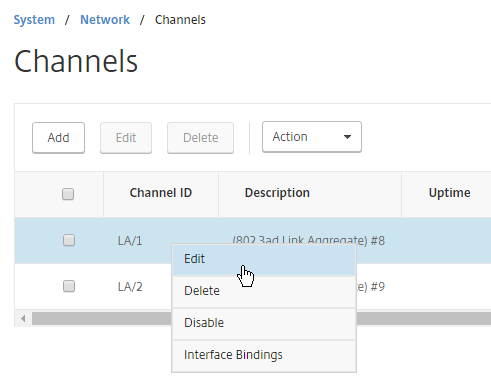Image resolution: width=491 pixels, height=387 pixels.
Task: Check the LA/1 row checkbox
Action: tap(69, 240)
